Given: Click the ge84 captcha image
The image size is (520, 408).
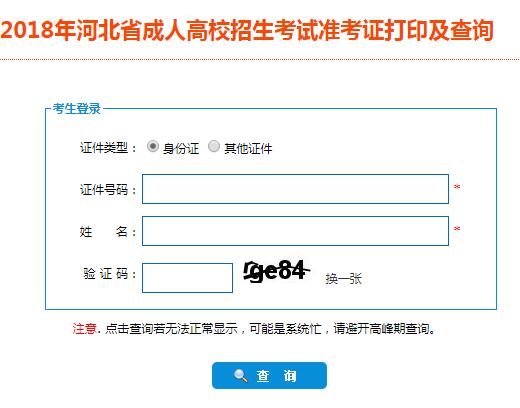Looking at the screenshot, I should tap(277, 272).
